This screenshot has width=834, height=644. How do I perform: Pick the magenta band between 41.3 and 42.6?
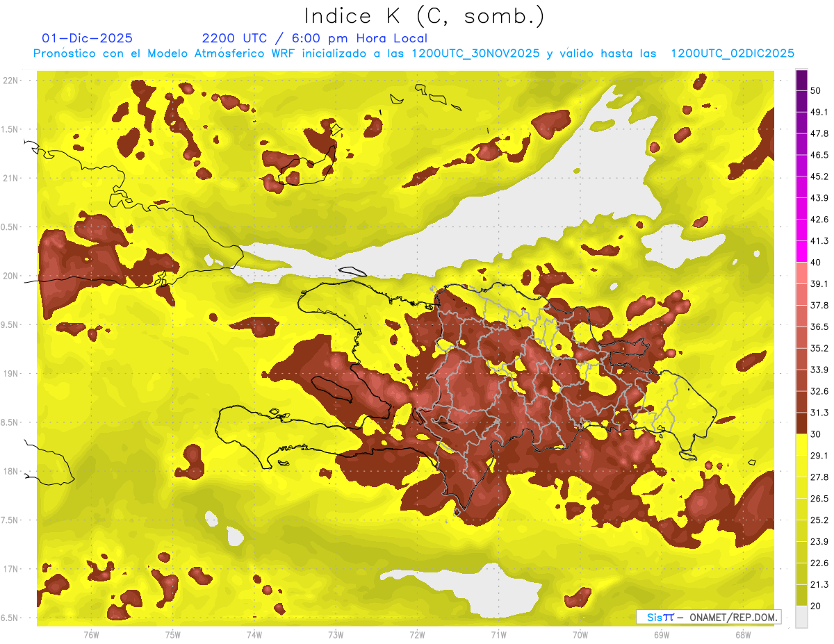coord(801,230)
